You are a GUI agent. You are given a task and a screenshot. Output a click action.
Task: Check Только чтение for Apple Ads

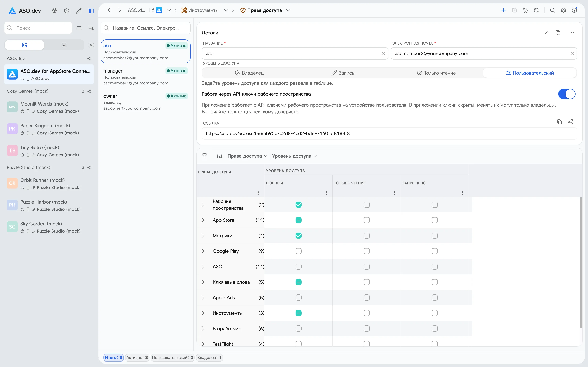pos(366,298)
